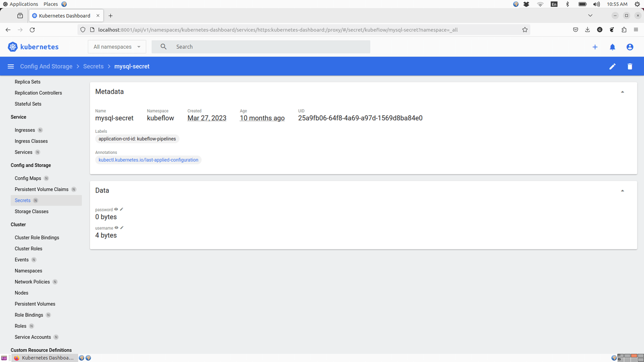Open Ingress Classes in sidebar
The width and height of the screenshot is (644, 362).
click(x=31, y=141)
